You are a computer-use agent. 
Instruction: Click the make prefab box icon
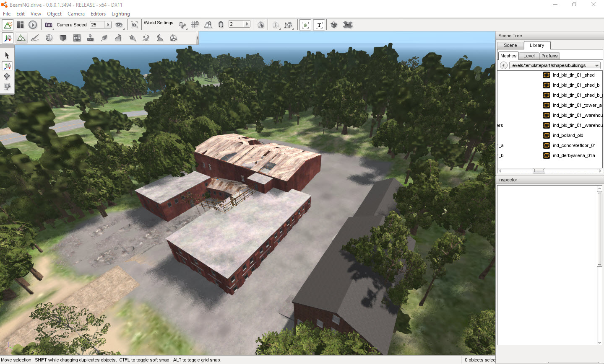334,25
